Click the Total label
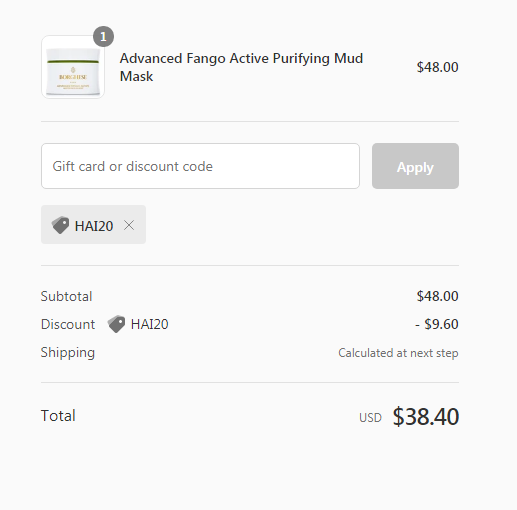This screenshot has width=517, height=510. pos(58,416)
